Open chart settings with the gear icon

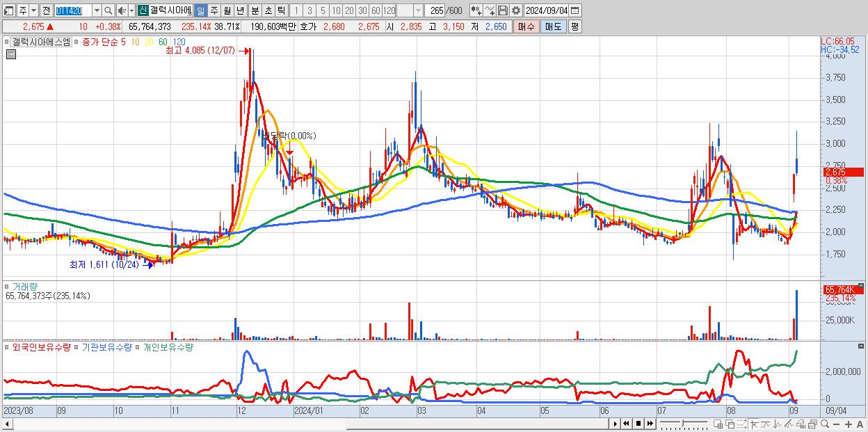[x=515, y=10]
